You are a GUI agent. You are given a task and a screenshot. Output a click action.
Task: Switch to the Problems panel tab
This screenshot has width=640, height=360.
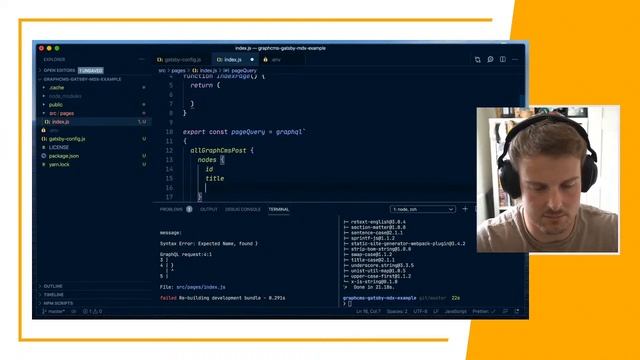pyautogui.click(x=171, y=209)
